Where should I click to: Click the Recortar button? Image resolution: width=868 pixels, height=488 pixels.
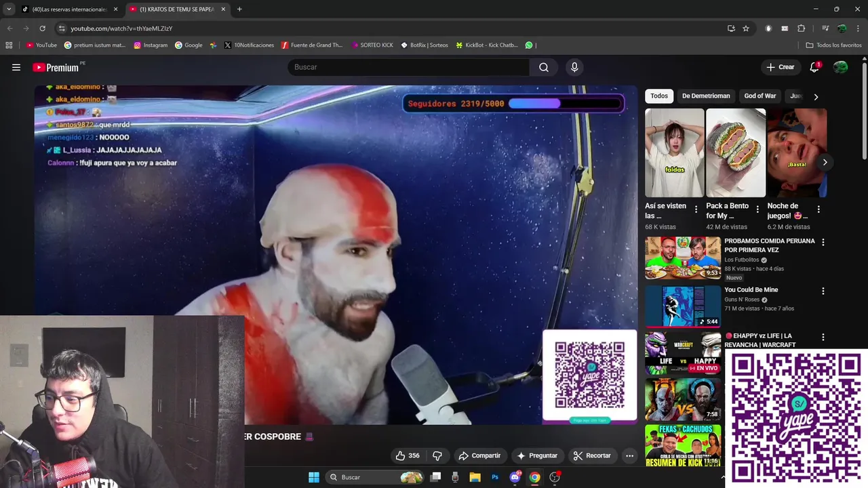pyautogui.click(x=592, y=455)
